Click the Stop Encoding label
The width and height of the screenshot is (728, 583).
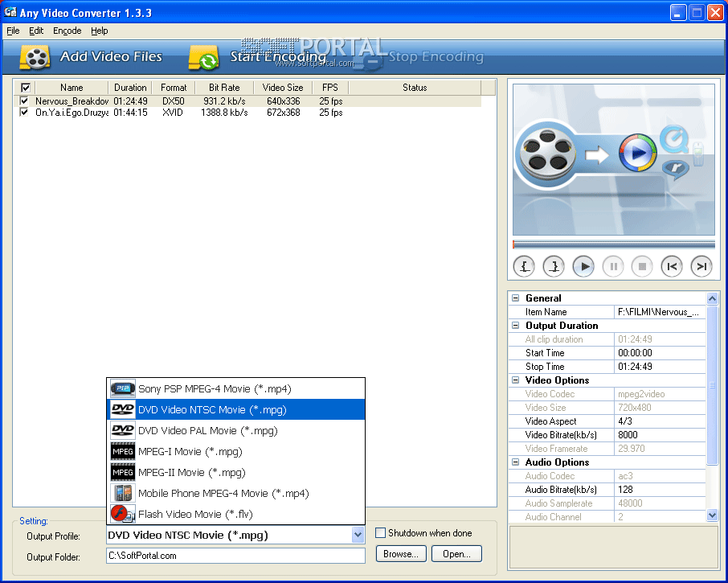click(436, 56)
